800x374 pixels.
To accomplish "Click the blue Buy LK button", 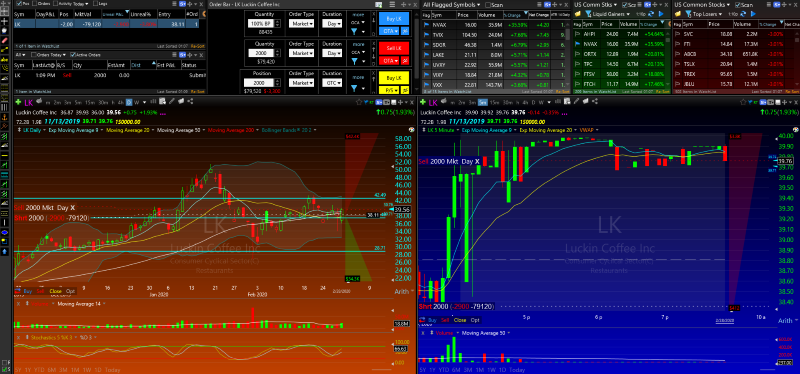I will point(394,19).
